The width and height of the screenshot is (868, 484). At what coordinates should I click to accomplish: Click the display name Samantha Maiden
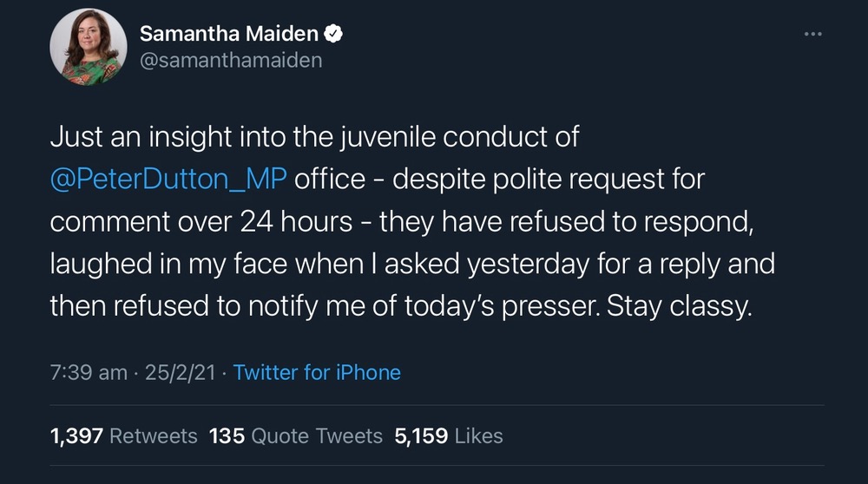coord(228,34)
